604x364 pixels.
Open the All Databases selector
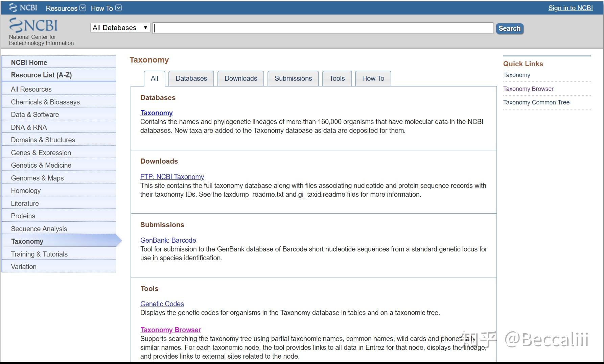(x=120, y=27)
